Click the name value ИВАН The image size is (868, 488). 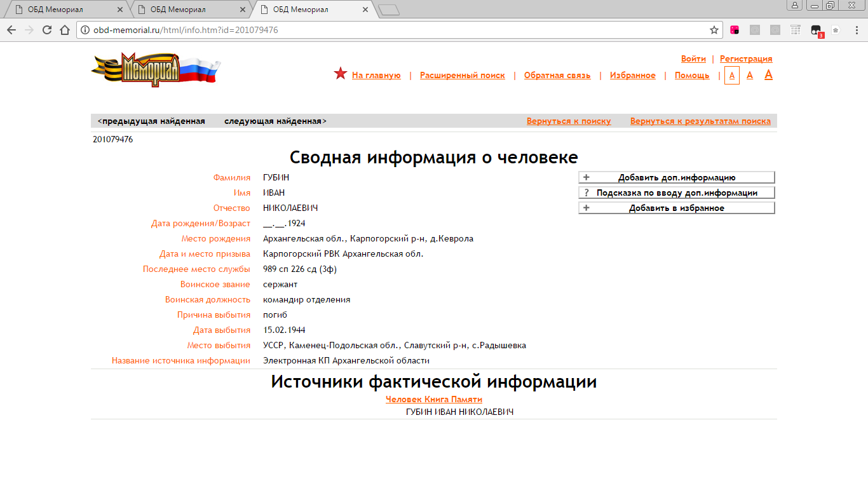pos(274,193)
